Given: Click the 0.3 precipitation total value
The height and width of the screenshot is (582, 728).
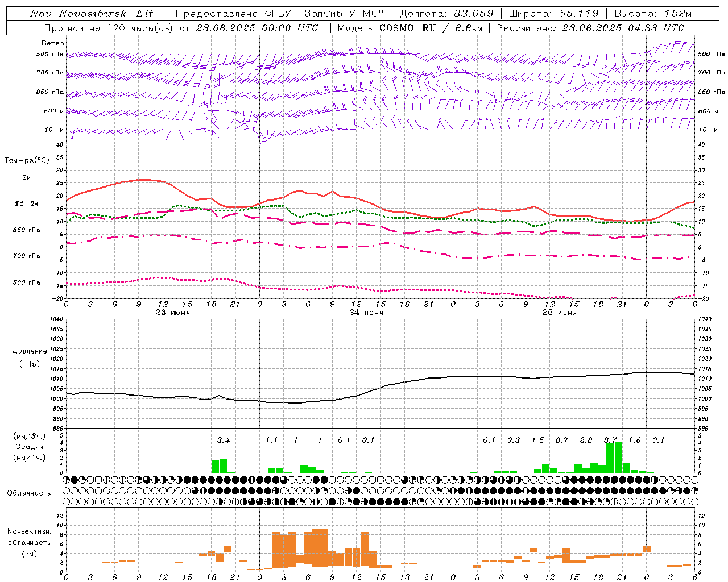Looking at the screenshot, I should (514, 440).
